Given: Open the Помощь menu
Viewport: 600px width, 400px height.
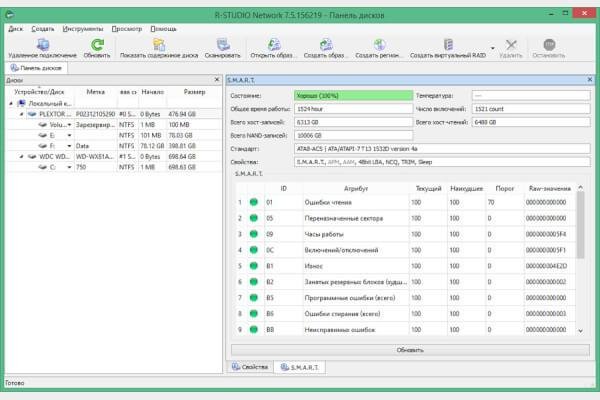Looking at the screenshot, I should [163, 29].
